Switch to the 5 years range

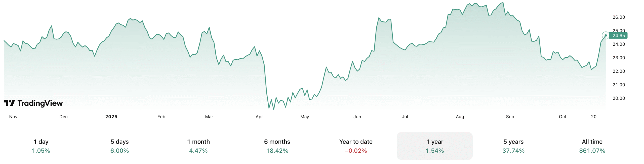coord(513,146)
